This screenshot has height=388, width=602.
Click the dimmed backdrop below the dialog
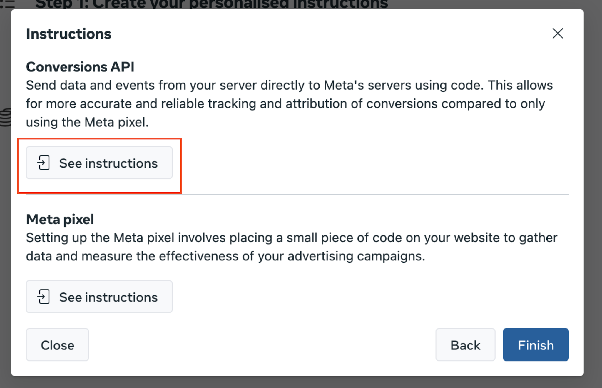tap(301, 382)
